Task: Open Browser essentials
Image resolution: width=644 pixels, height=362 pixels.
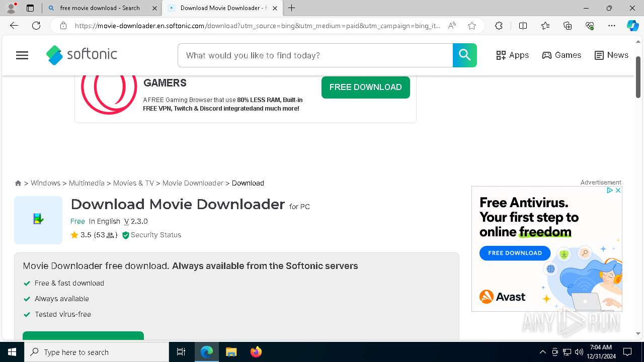Action: [x=590, y=26]
